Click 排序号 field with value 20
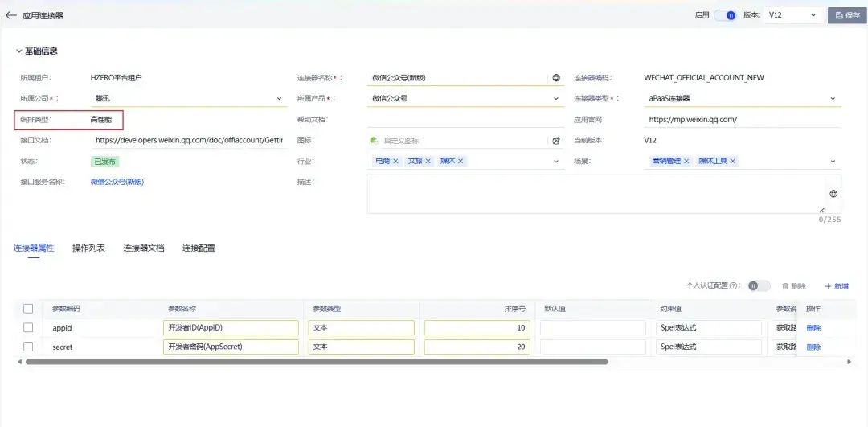 pyautogui.click(x=477, y=347)
